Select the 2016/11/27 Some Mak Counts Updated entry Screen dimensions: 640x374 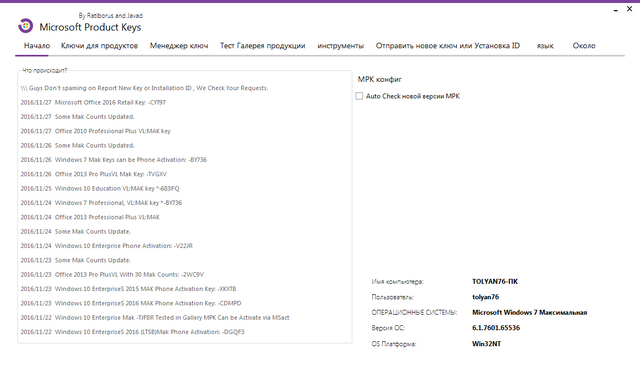[x=78, y=117]
